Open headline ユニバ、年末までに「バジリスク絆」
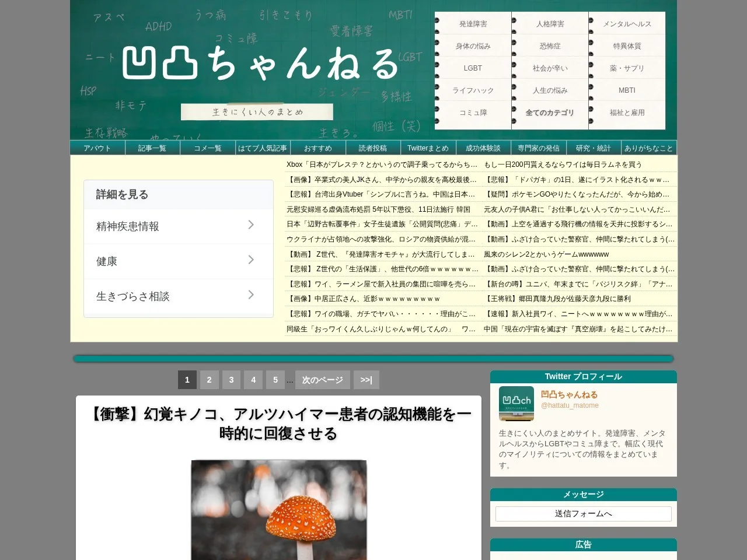This screenshot has height=560, width=747. point(579,284)
